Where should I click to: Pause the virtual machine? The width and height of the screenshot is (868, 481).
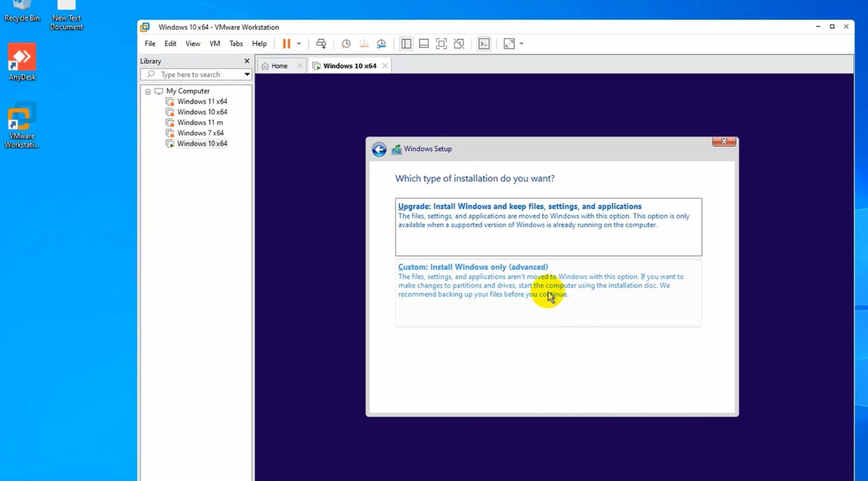tap(286, 44)
